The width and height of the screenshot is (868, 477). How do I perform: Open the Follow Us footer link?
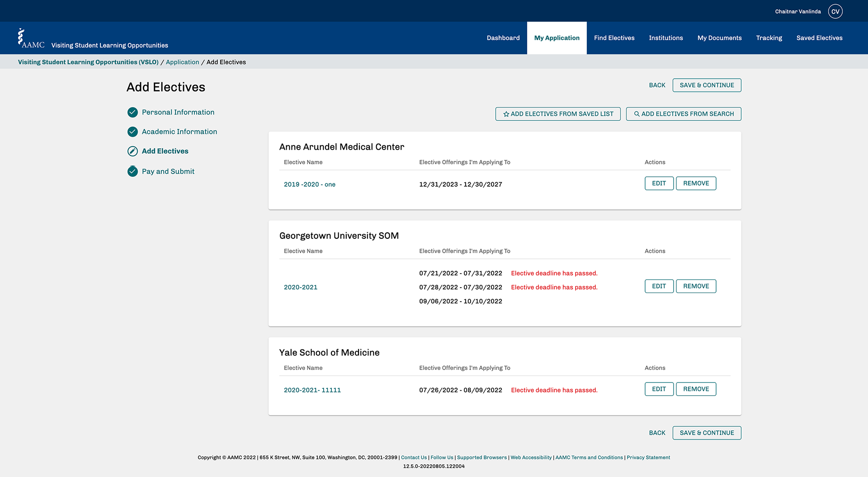[x=442, y=458]
